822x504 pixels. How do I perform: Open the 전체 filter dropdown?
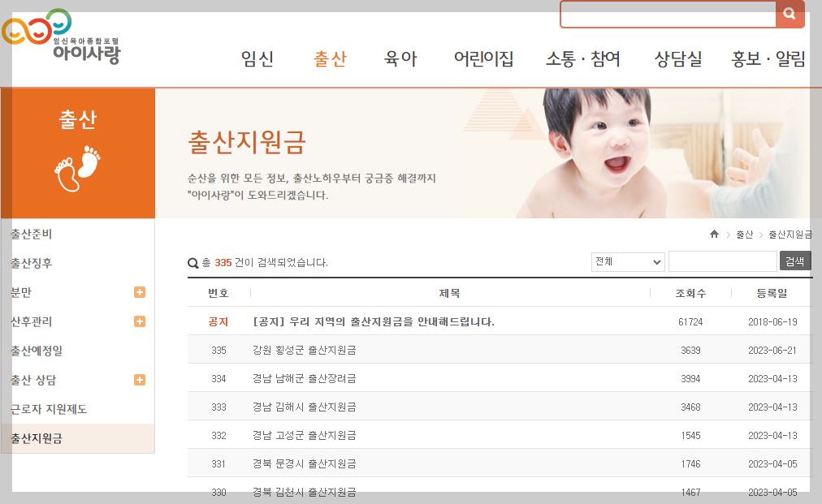[628, 261]
